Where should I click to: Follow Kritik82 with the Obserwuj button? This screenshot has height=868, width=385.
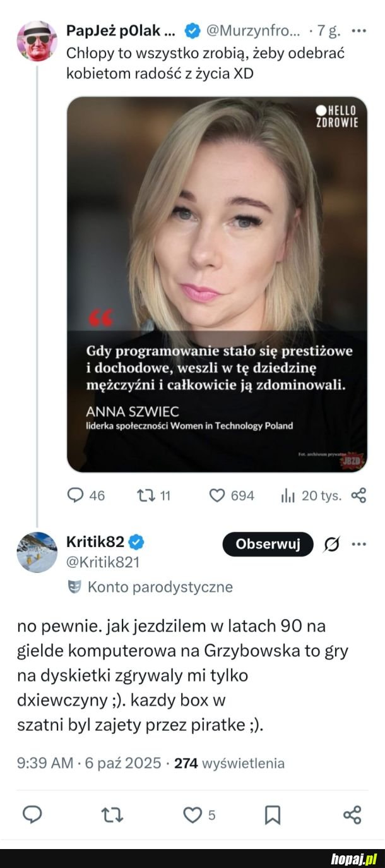[268, 544]
